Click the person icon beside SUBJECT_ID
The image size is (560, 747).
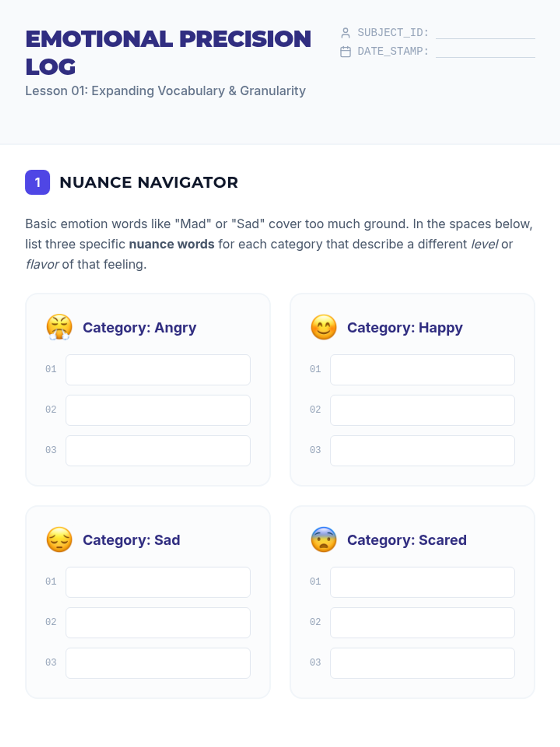345,33
